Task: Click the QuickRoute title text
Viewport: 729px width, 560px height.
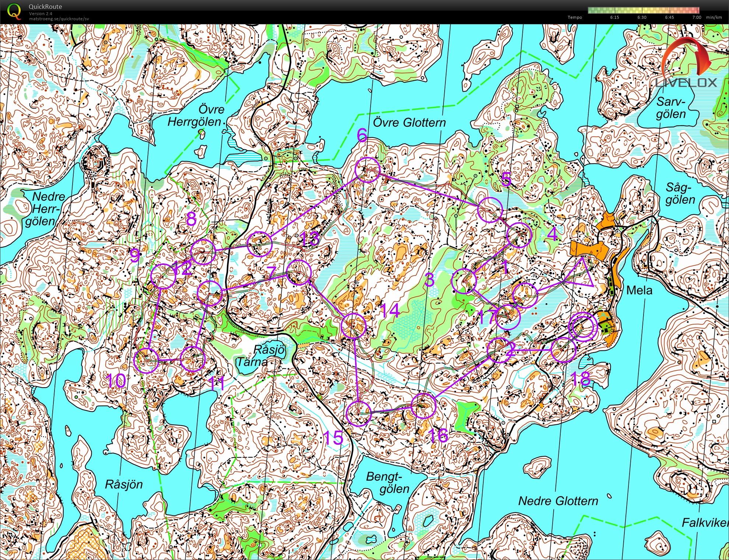Action: [45, 7]
